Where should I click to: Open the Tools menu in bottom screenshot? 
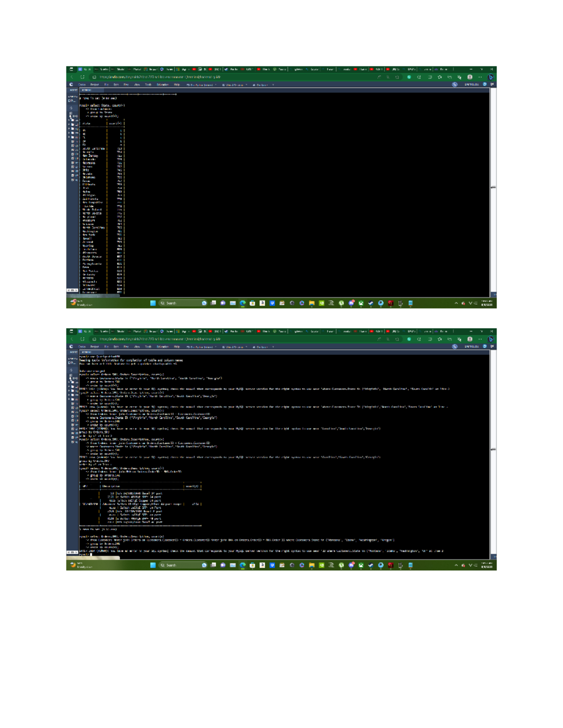[148, 347]
